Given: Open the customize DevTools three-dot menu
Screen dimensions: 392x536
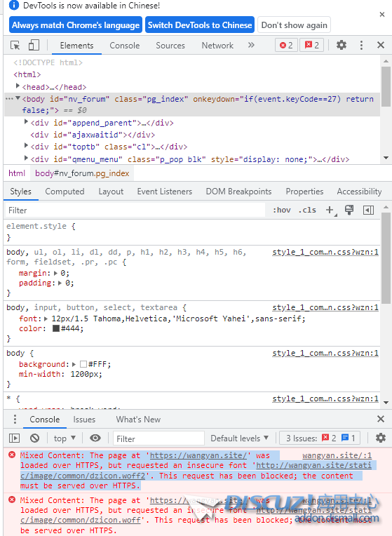Looking at the screenshot, I should point(361,45).
